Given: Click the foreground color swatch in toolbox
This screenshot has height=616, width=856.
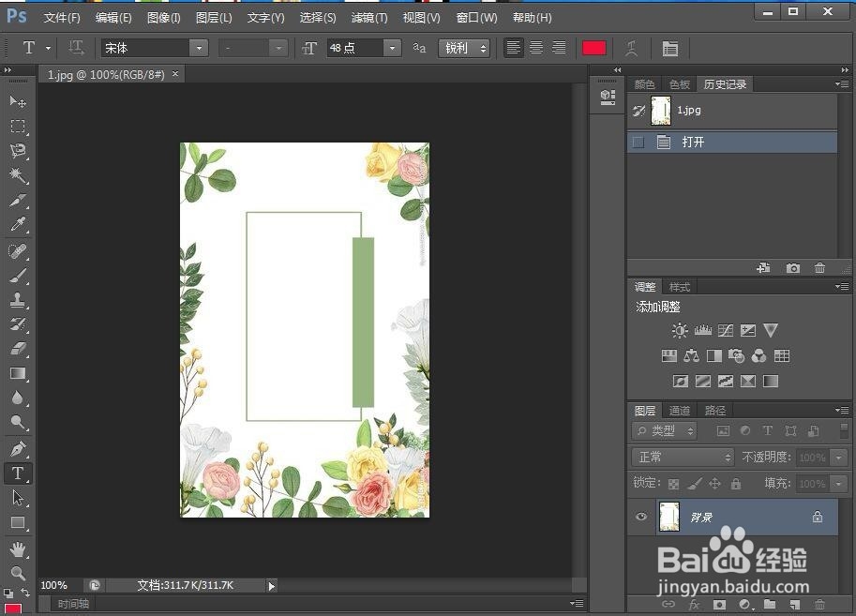Looking at the screenshot, I should pyautogui.click(x=12, y=609).
